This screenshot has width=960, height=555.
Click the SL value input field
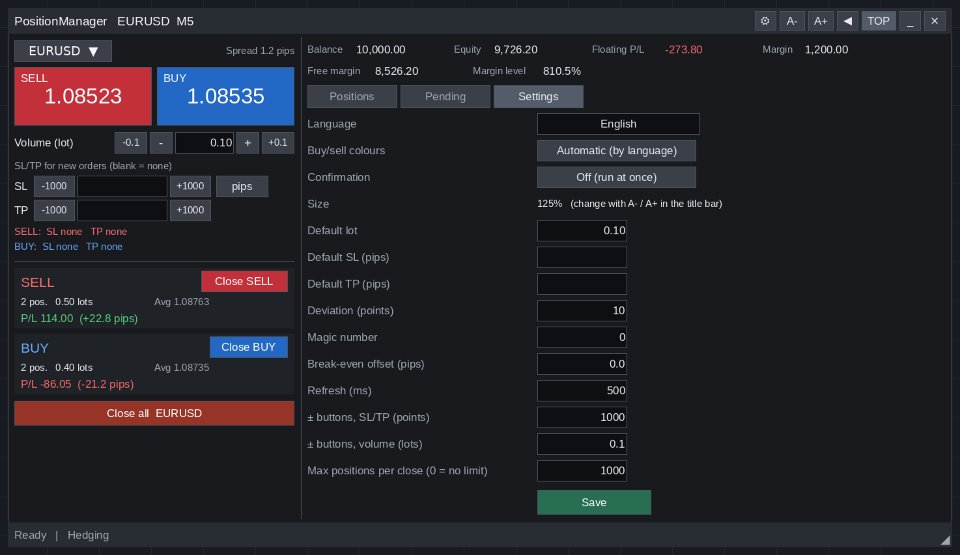pos(122,186)
